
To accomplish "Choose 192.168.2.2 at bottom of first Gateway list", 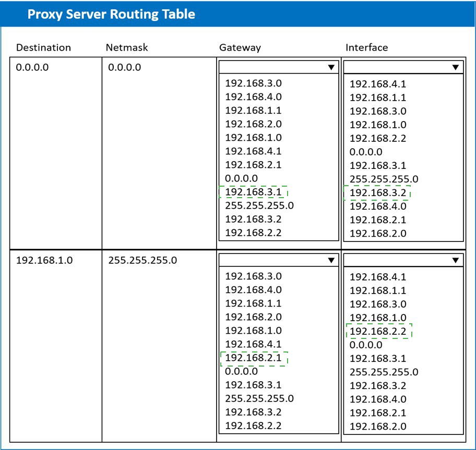I will pyautogui.click(x=253, y=233).
